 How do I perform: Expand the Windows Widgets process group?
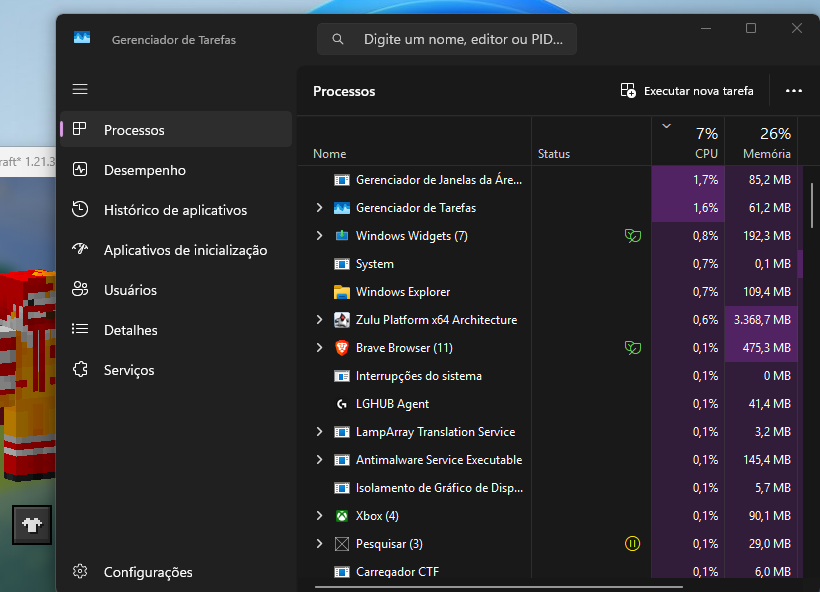click(x=319, y=236)
